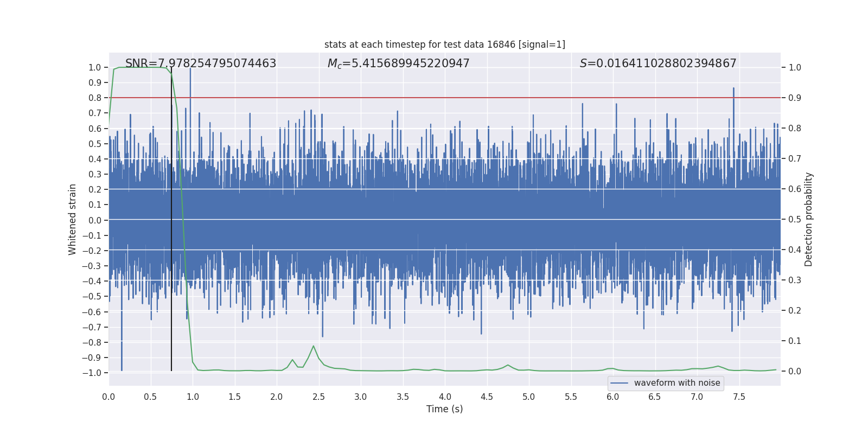Click the right axis tick label 0.5
The width and height of the screenshot is (868, 434).
coord(795,220)
